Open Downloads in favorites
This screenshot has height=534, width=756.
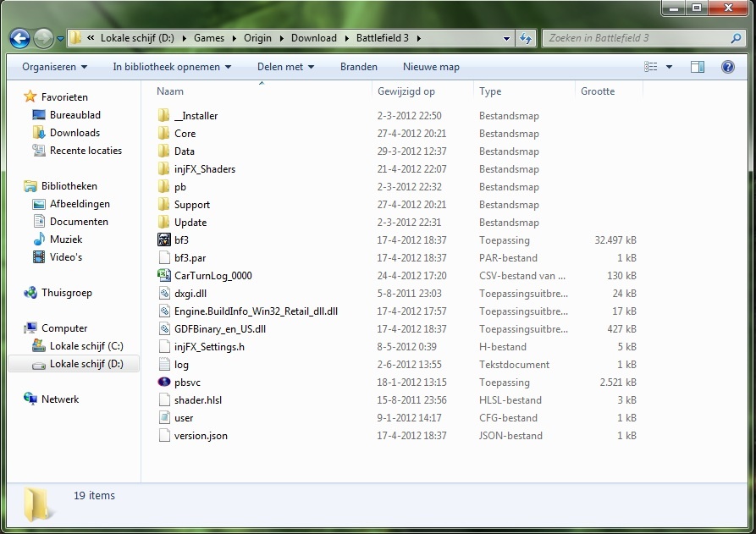point(74,133)
